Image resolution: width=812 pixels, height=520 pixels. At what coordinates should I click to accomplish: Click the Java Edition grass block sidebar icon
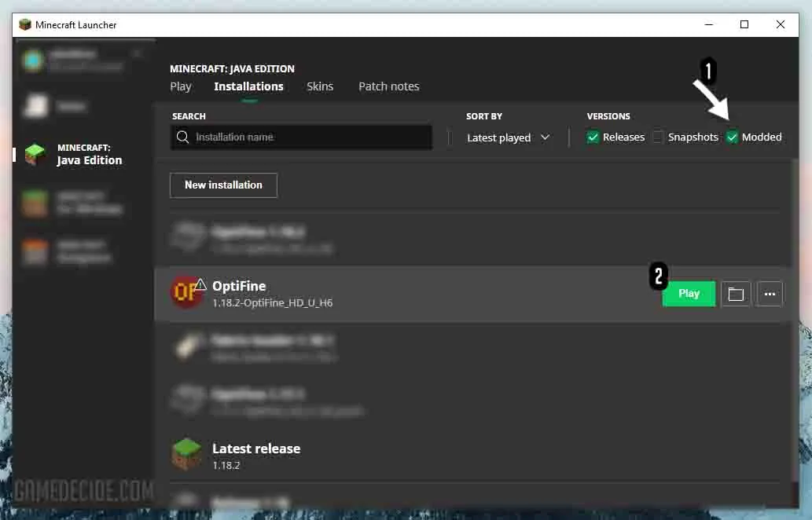[x=35, y=154]
